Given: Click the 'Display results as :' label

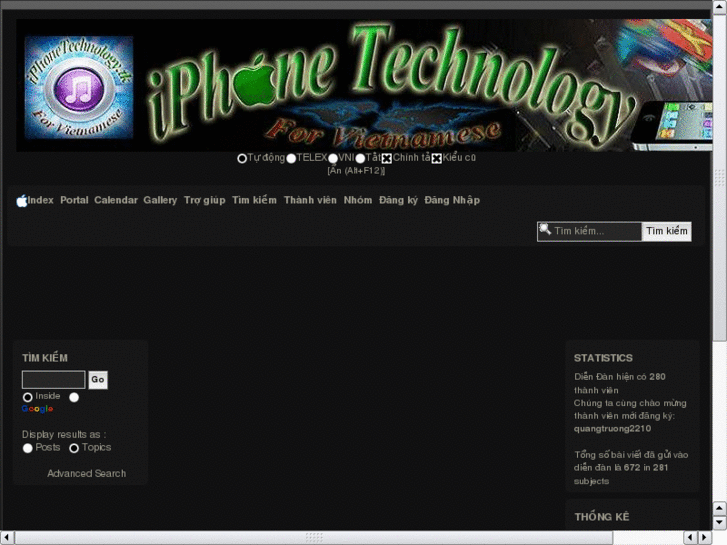Looking at the screenshot, I should coord(64,434).
